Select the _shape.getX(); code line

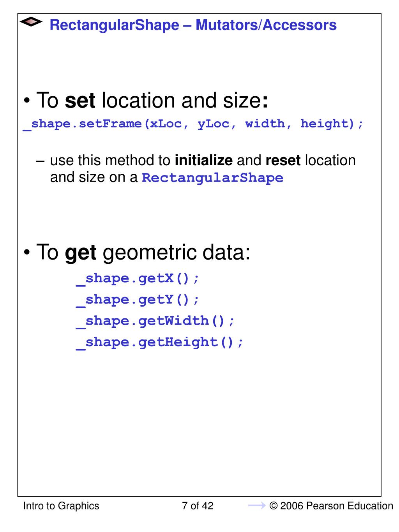pos(137,279)
